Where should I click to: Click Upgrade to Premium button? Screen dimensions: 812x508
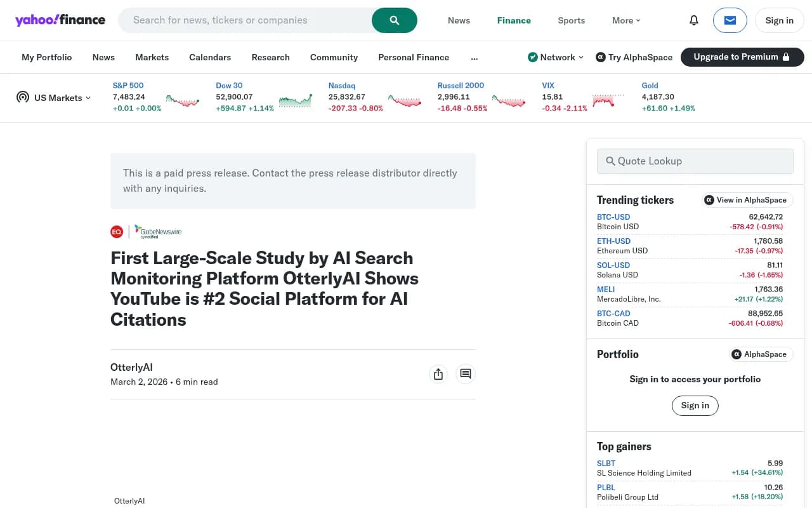(x=742, y=57)
